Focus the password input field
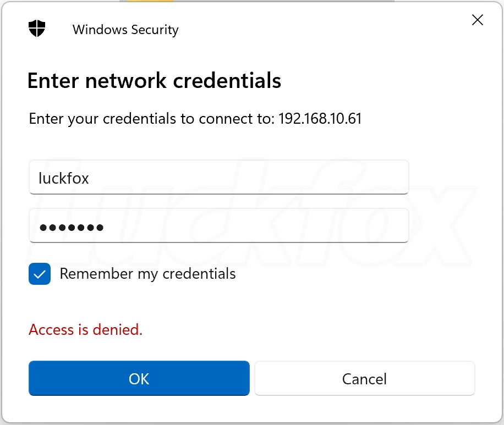 [218, 225]
